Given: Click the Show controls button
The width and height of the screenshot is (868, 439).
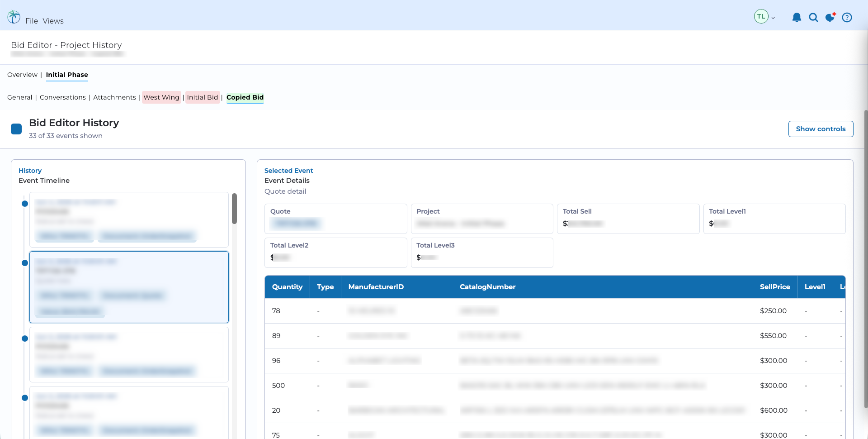Looking at the screenshot, I should pos(821,129).
